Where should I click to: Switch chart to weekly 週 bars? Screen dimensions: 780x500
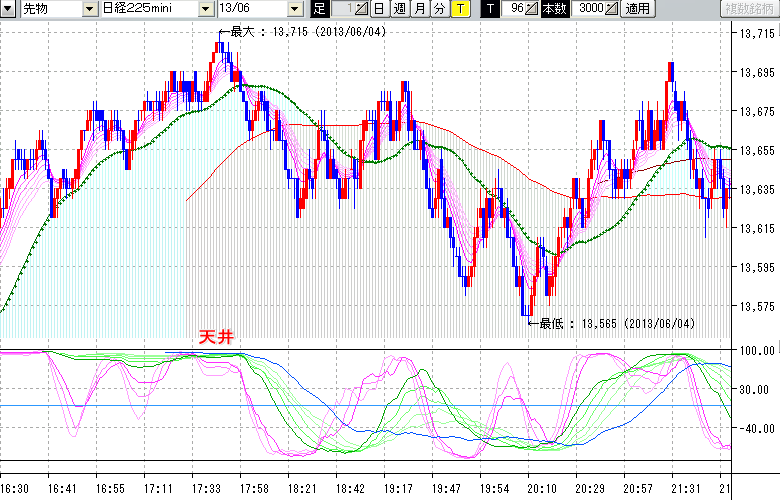[399, 9]
